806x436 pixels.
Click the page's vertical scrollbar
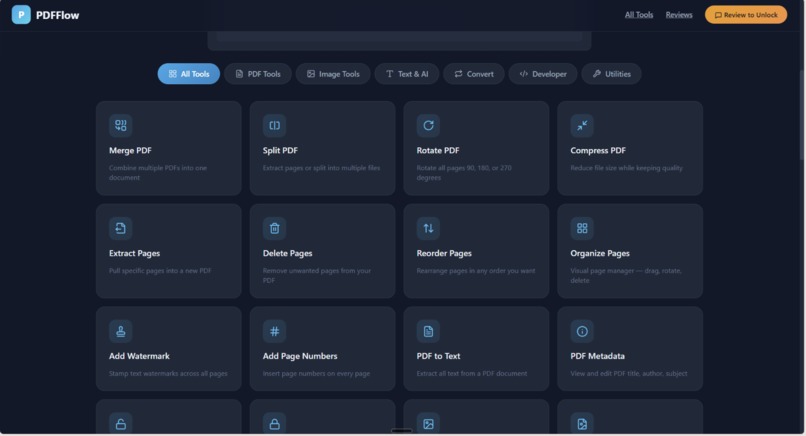click(x=802, y=116)
